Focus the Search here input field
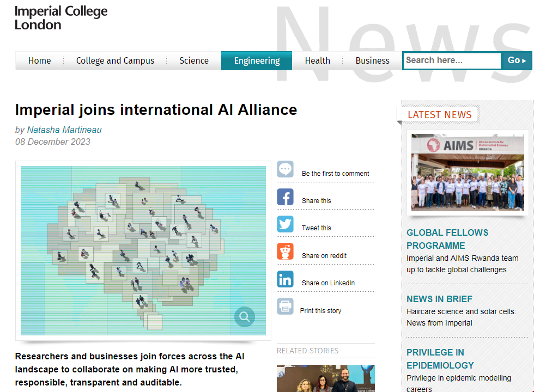The width and height of the screenshot is (534, 392). point(452,60)
